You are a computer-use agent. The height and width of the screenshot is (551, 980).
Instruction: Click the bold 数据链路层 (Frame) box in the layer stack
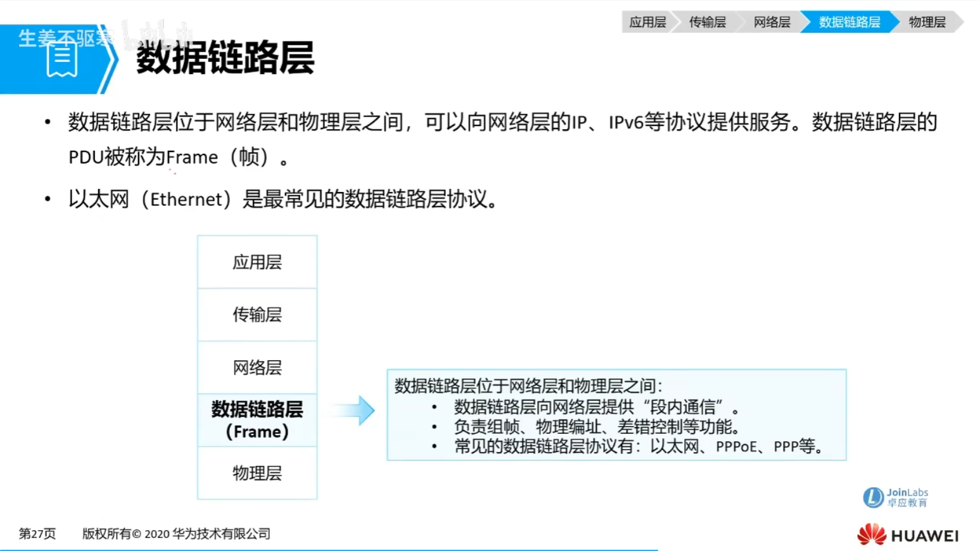pos(257,420)
